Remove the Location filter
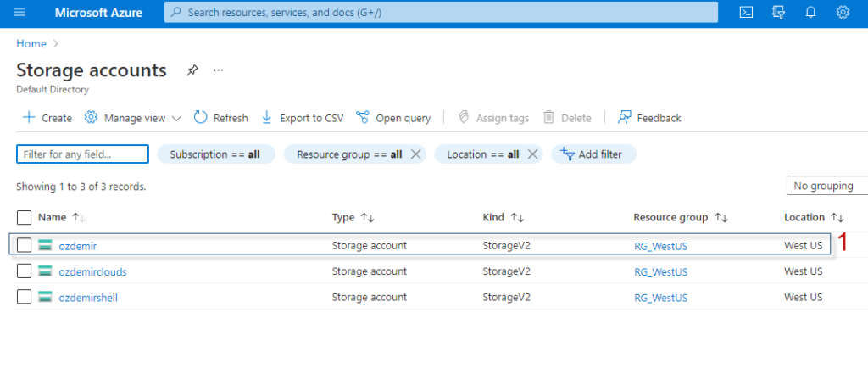868x374 pixels. click(x=532, y=154)
